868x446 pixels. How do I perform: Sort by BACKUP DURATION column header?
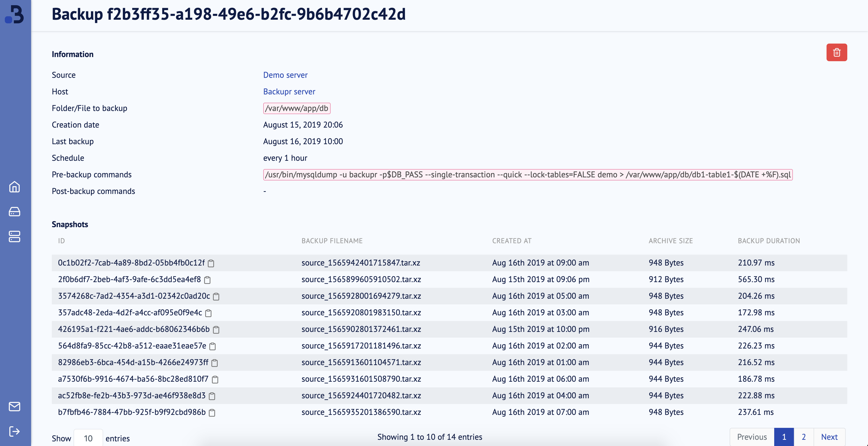pyautogui.click(x=769, y=241)
